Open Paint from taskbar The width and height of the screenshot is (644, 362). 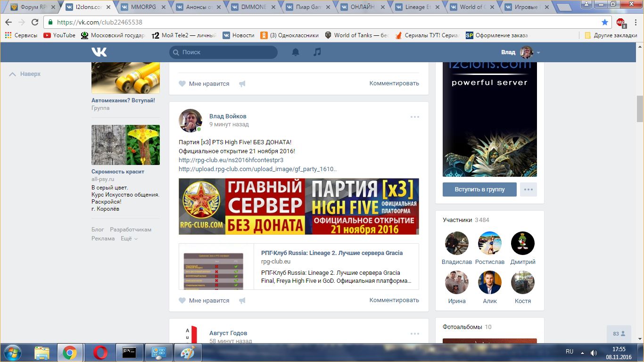pos(187,353)
